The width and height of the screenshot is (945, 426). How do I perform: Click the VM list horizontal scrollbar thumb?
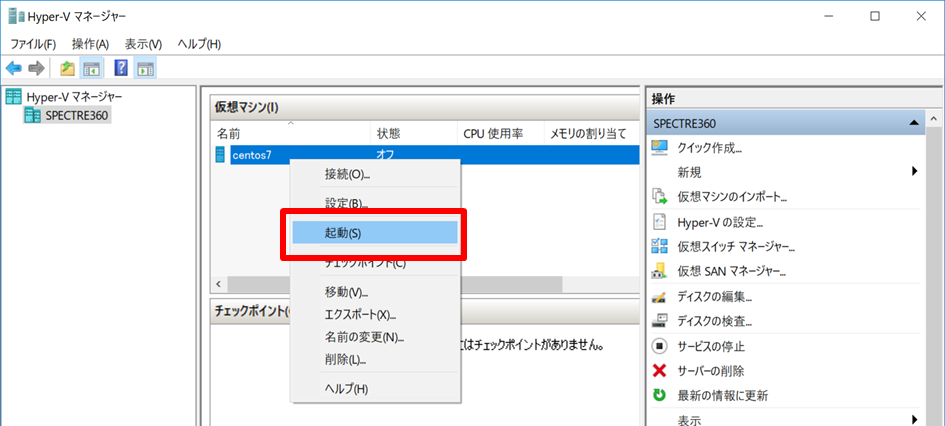(x=395, y=284)
